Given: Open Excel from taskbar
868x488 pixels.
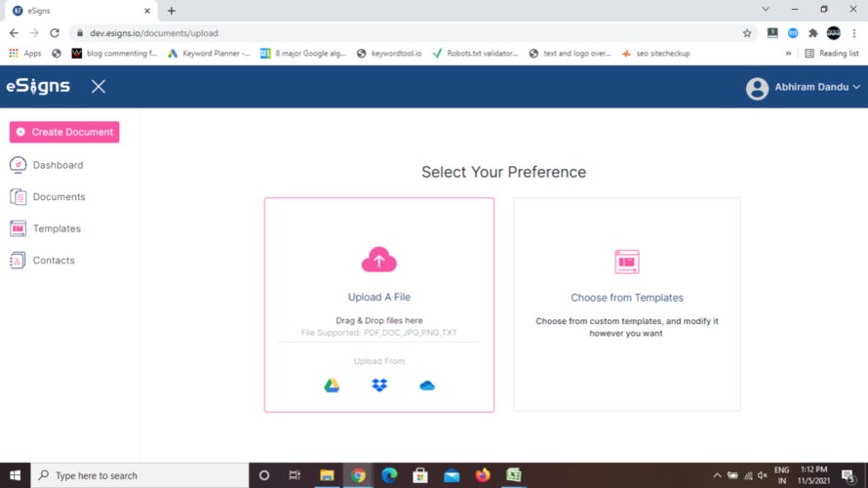Looking at the screenshot, I should click(514, 475).
